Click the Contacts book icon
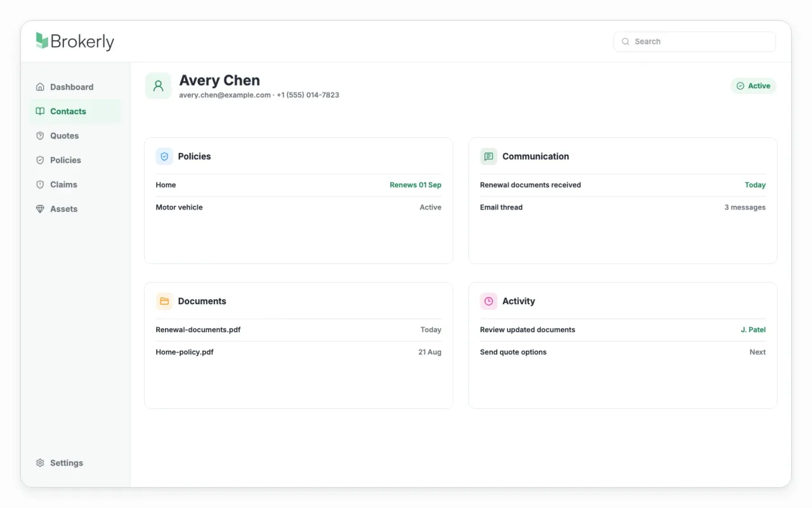Image resolution: width=812 pixels, height=508 pixels. 40,111
